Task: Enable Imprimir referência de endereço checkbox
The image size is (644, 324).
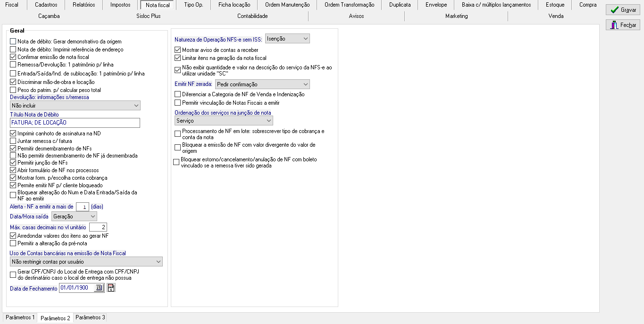Action: 13,50
